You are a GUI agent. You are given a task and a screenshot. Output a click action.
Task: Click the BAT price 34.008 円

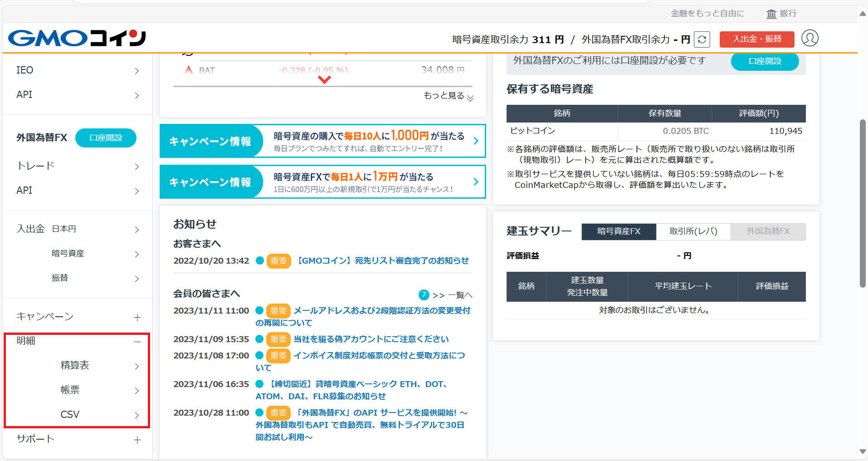pos(443,70)
